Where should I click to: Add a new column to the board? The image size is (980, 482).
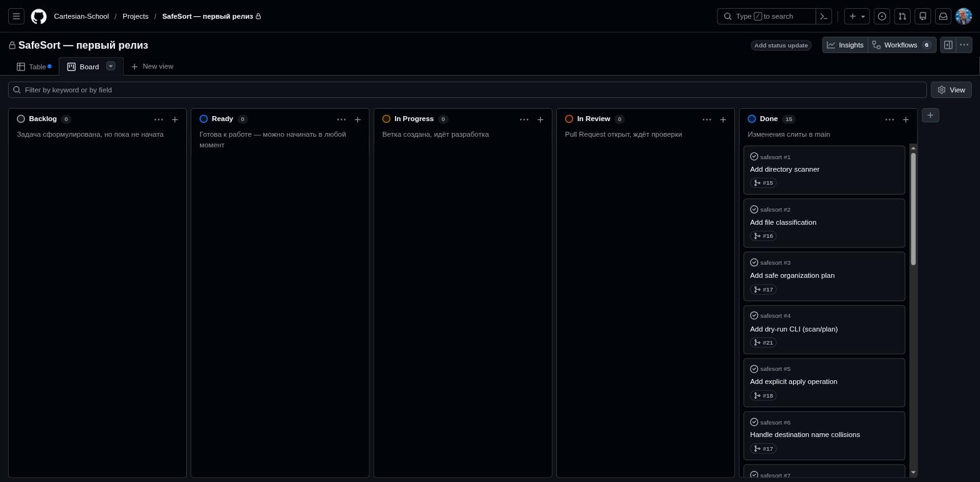pos(930,116)
